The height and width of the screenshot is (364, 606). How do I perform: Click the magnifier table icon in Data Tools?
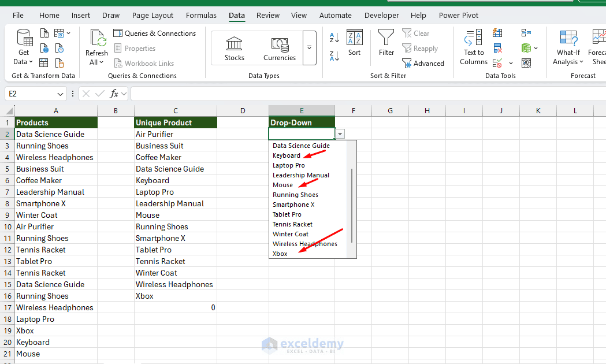point(526,63)
